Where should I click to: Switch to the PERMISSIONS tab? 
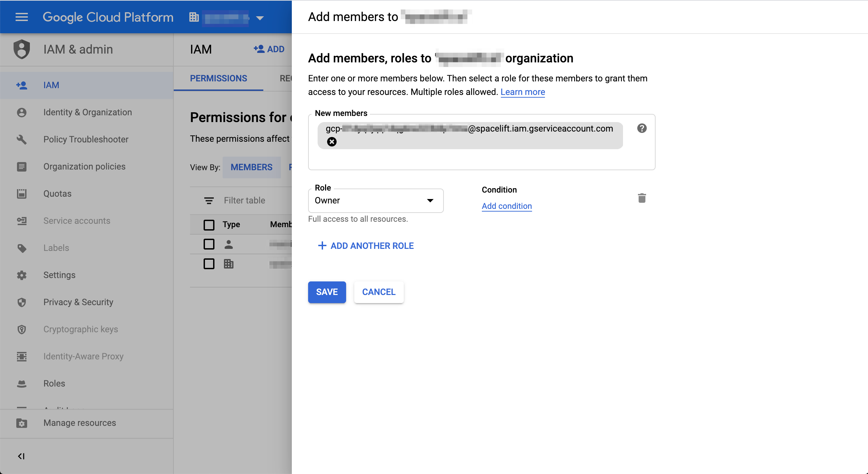tap(219, 78)
